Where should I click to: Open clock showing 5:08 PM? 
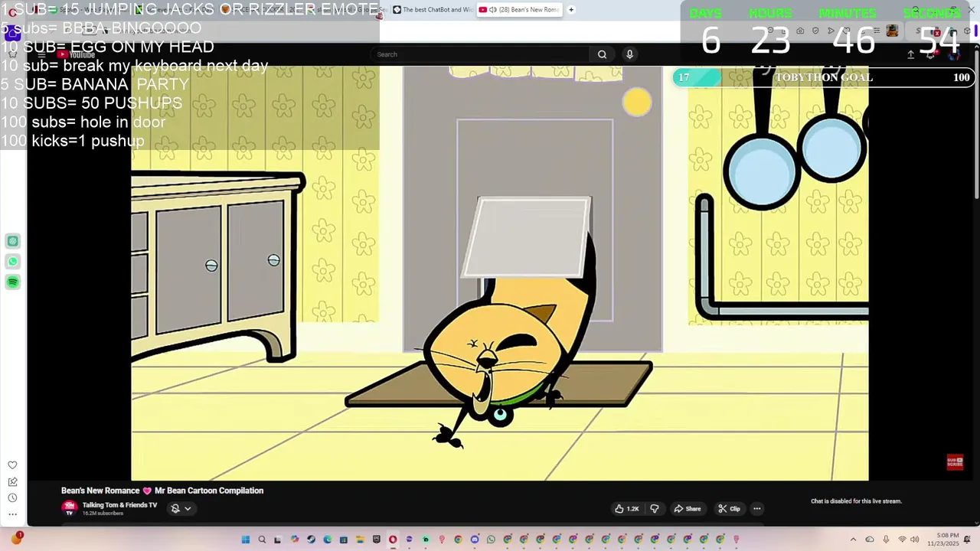942,540
